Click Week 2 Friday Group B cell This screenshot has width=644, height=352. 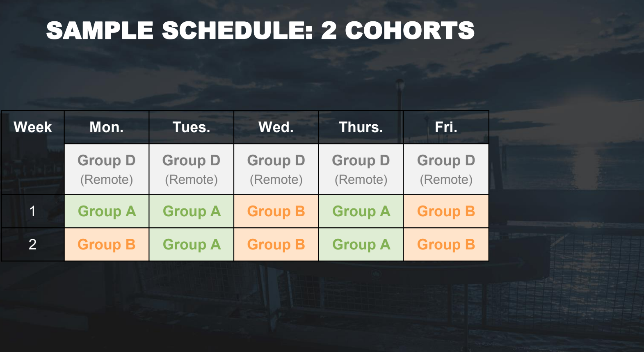[x=446, y=245]
